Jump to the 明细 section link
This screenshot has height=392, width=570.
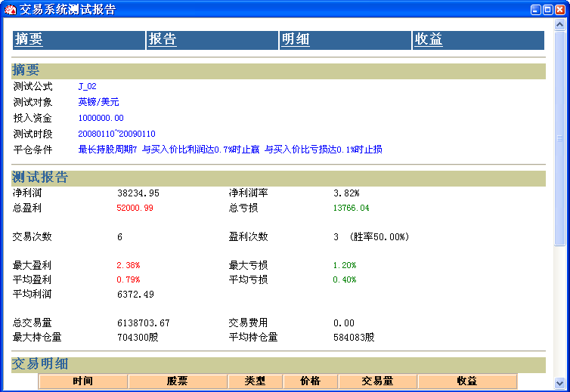point(296,39)
